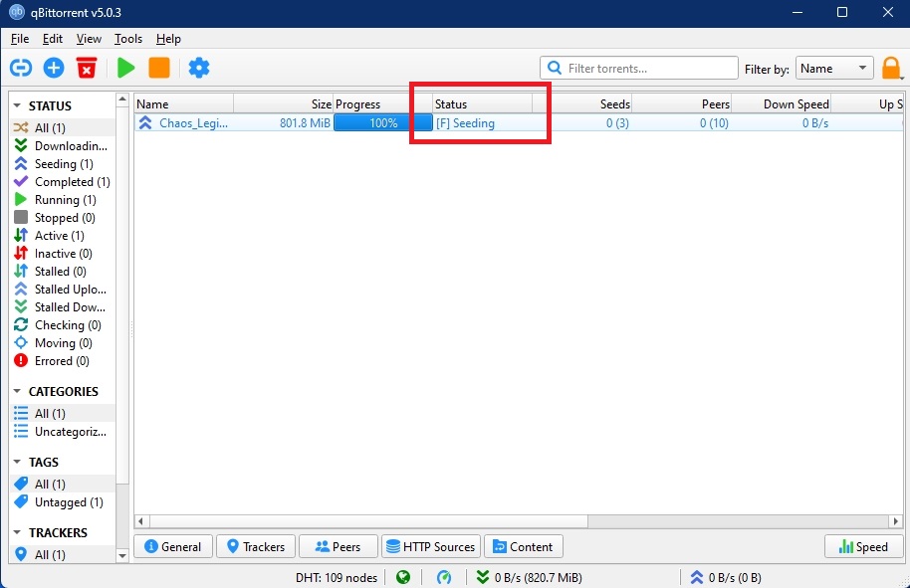Click the 100% progress bar of torrent
This screenshot has height=588, width=910.
tap(383, 123)
